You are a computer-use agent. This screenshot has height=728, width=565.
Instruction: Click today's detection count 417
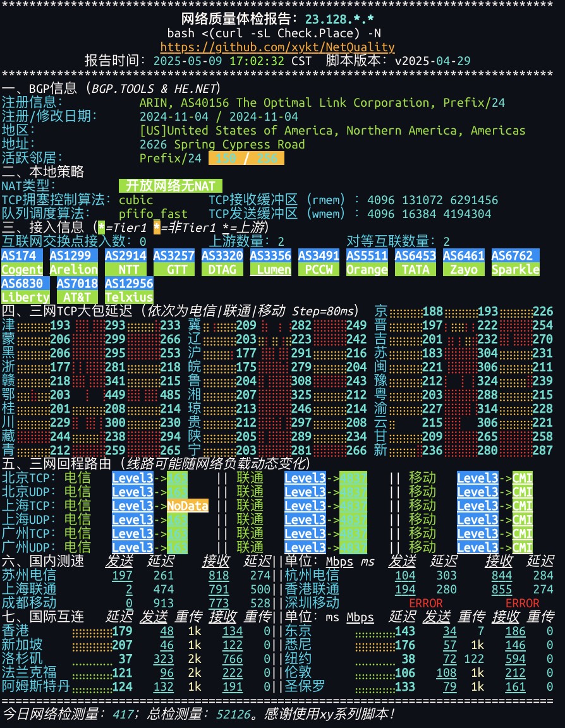pyautogui.click(x=123, y=714)
